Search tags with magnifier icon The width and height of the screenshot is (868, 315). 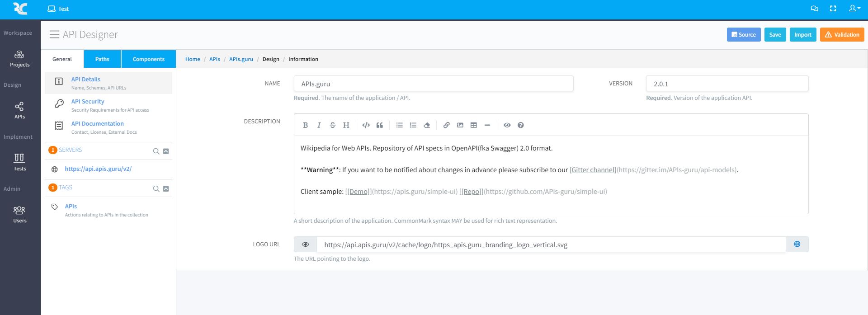[x=156, y=189]
